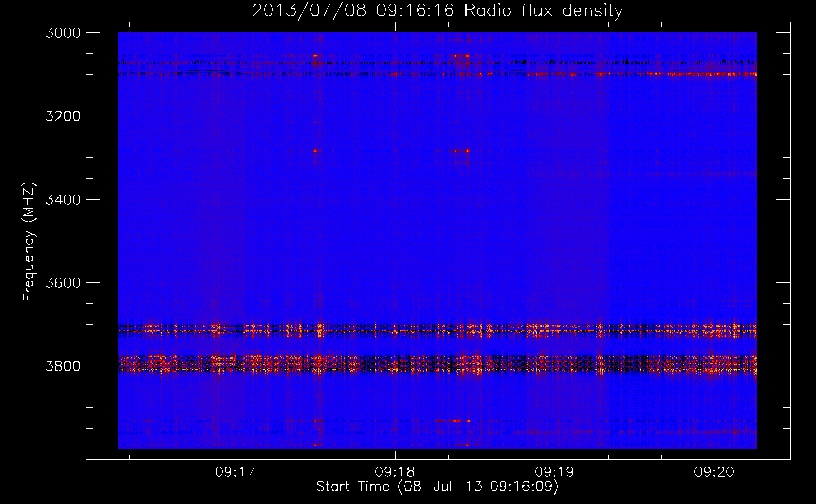Click the plot title '2013/07/08 09:16:16 Radio flux density'

(x=437, y=10)
